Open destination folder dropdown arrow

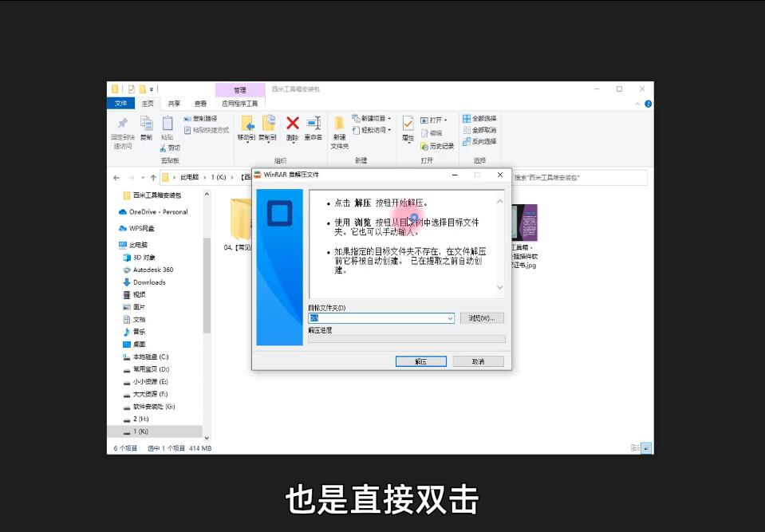(450, 318)
